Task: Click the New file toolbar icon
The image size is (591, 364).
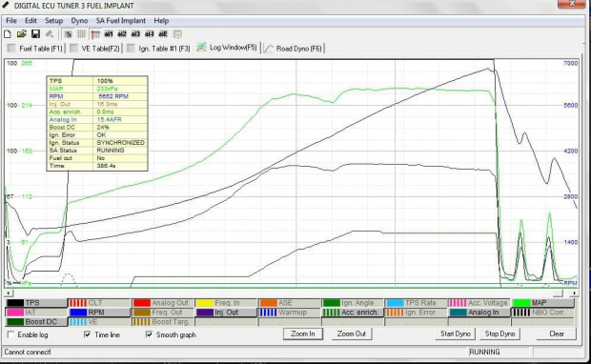Action: coord(8,34)
